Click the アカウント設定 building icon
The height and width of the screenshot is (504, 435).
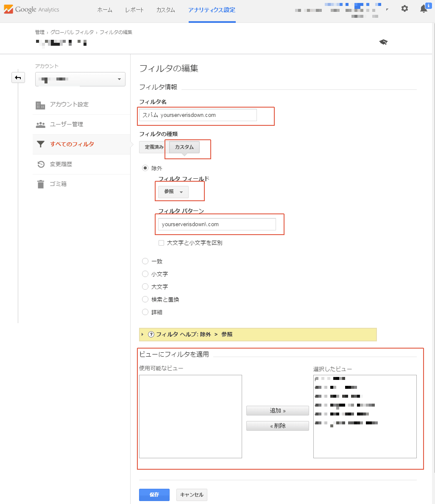[40, 105]
